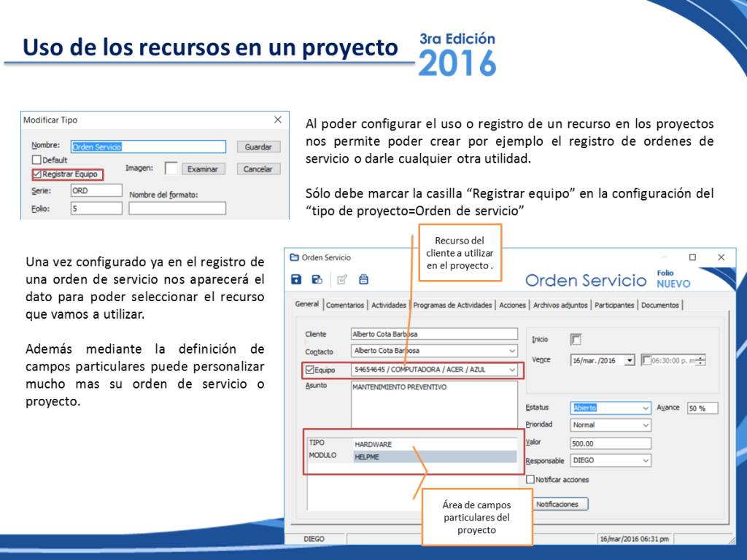Open the Prioridad dropdown
This screenshot has width=747, height=560.
pos(646,425)
